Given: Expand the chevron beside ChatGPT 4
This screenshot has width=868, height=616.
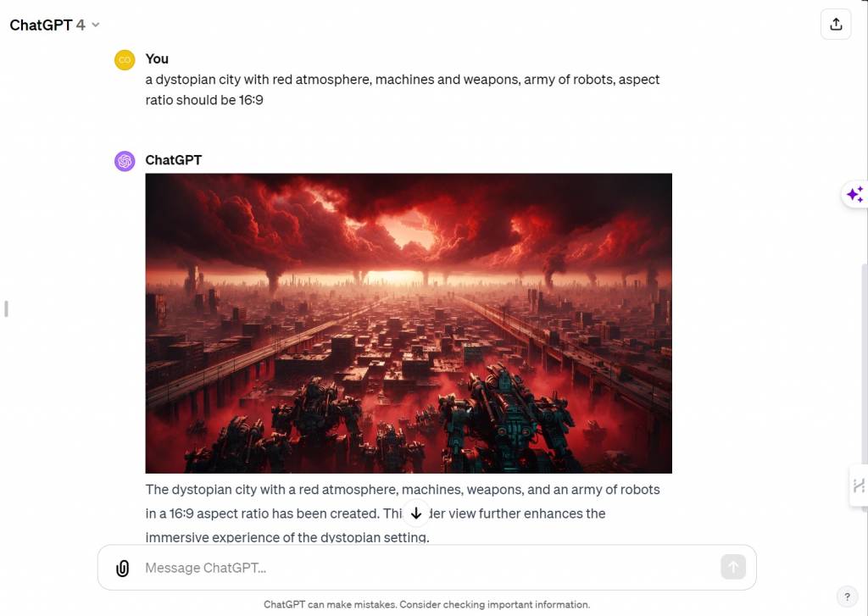Looking at the screenshot, I should [x=95, y=25].
